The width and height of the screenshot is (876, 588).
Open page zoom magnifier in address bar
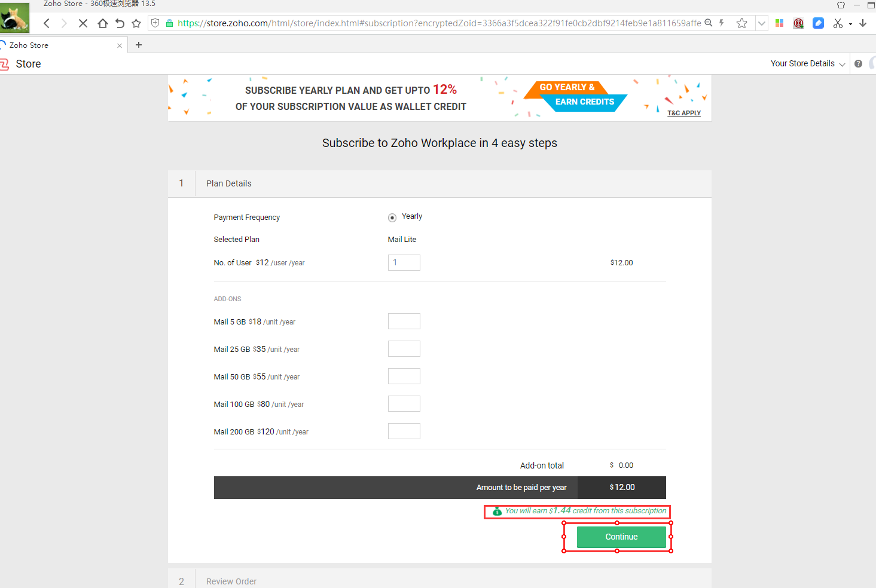coord(709,23)
